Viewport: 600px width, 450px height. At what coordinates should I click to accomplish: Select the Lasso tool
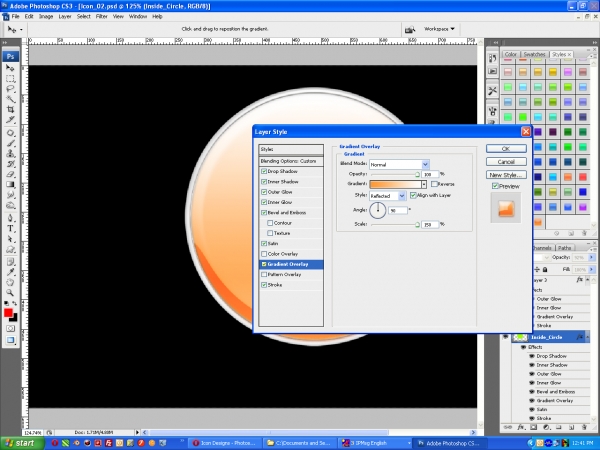pyautogui.click(x=10, y=89)
